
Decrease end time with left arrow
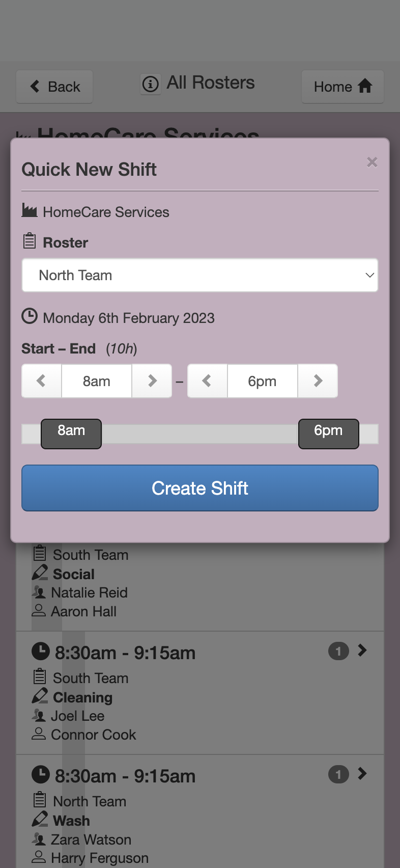[207, 381]
